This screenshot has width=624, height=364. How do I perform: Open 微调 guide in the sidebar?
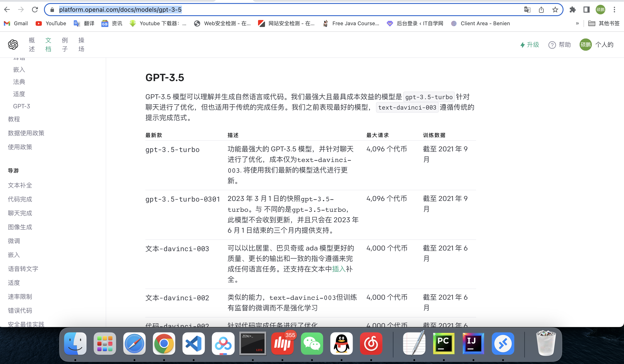(14, 241)
